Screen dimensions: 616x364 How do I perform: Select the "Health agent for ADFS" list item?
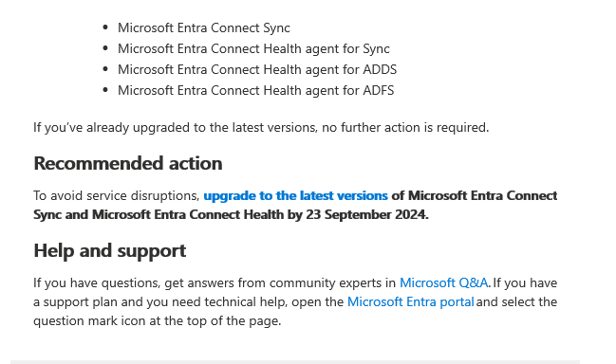coord(255,90)
